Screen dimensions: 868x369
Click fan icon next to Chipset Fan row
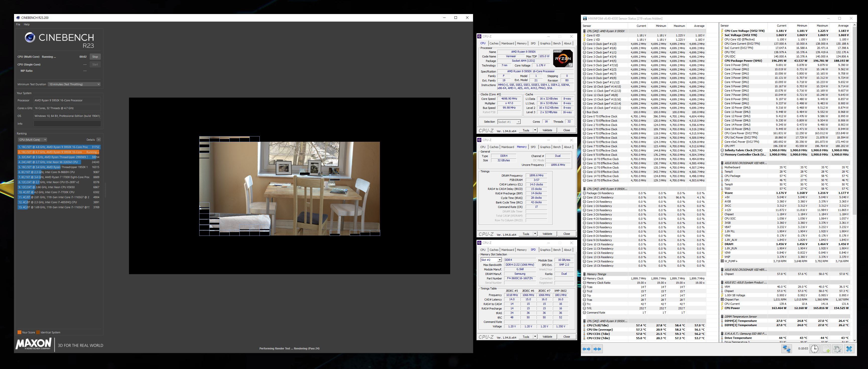tap(722, 299)
